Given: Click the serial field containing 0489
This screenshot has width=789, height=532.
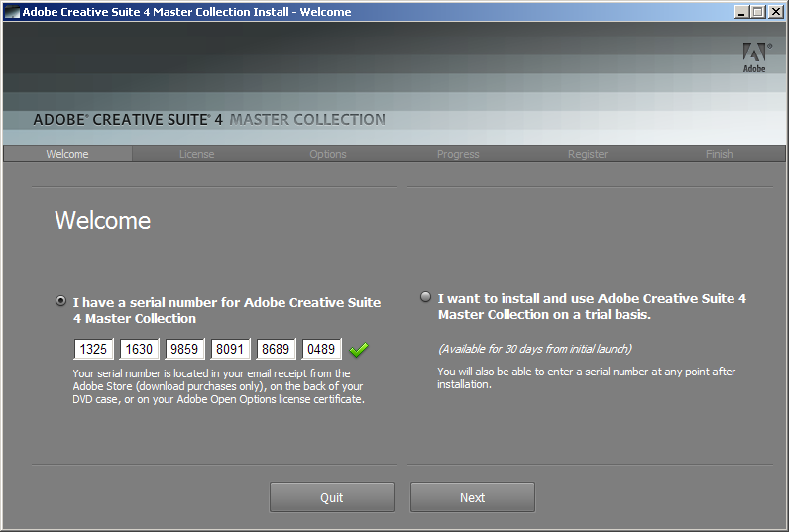Looking at the screenshot, I should point(321,349).
